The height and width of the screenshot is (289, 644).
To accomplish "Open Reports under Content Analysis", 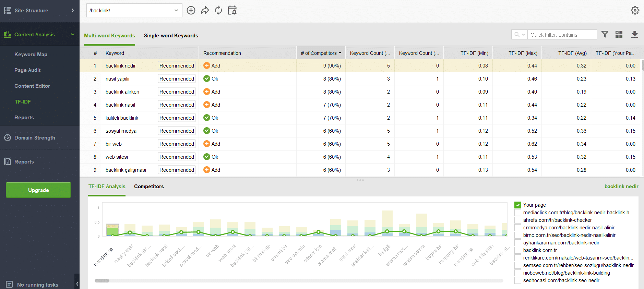I will 24,117.
